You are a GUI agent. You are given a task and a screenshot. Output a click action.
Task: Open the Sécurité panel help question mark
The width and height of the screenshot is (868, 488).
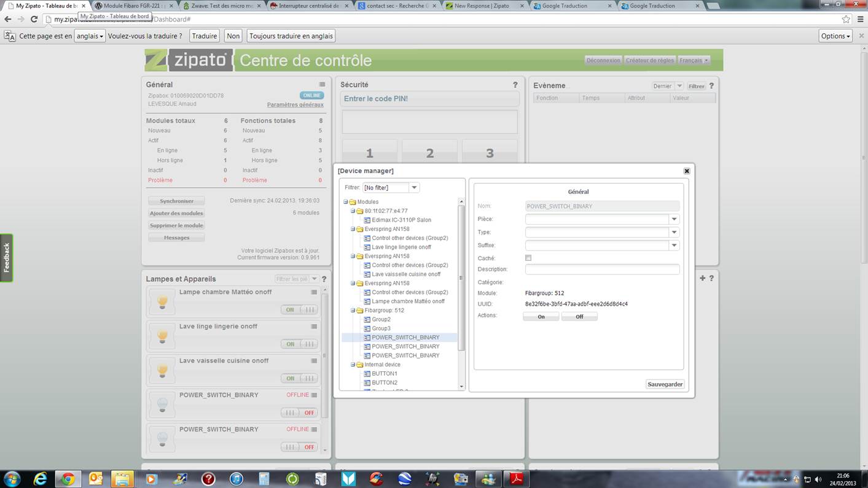pos(515,85)
